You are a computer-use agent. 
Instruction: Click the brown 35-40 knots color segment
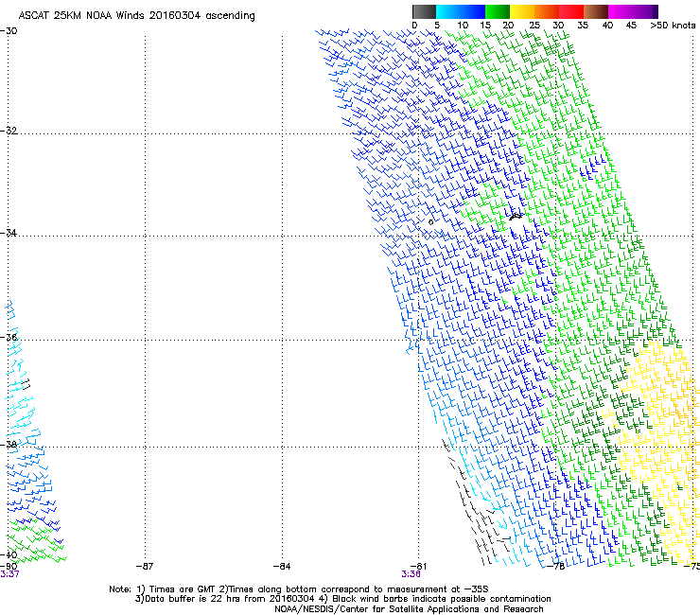pos(596,11)
